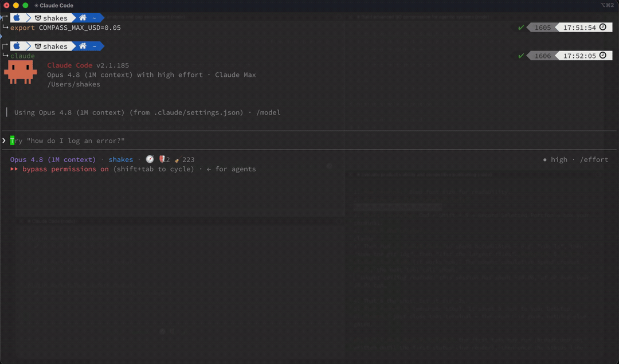Click the clock icon after 17:52:05

tap(603, 55)
